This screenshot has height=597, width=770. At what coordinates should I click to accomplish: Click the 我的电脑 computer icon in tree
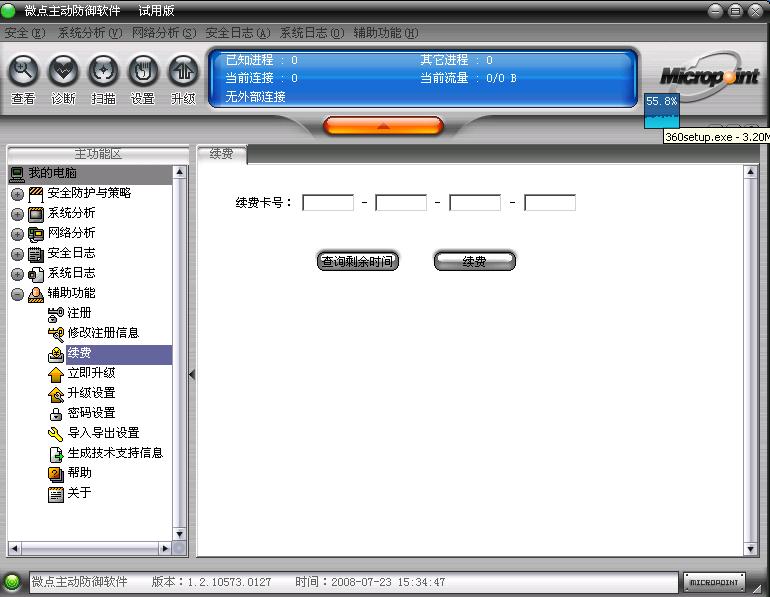[17, 174]
